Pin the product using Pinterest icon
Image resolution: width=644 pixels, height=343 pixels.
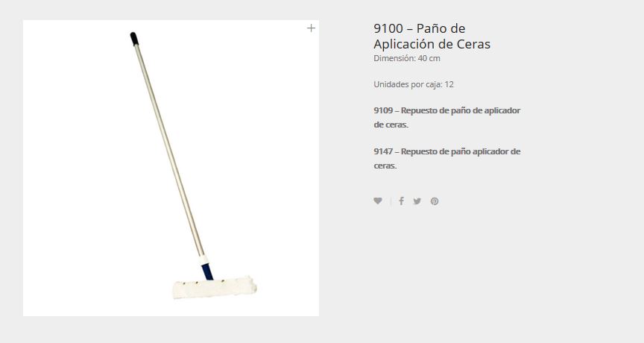435,201
